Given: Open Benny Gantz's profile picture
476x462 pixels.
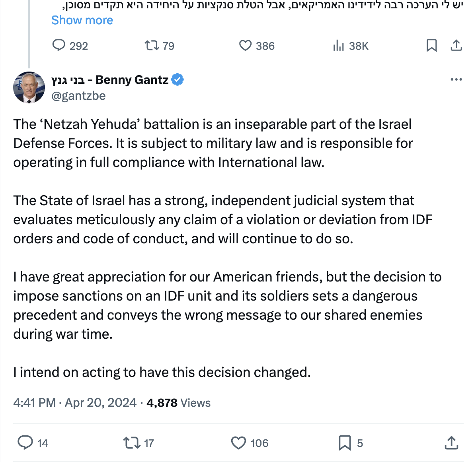Looking at the screenshot, I should point(29,87).
